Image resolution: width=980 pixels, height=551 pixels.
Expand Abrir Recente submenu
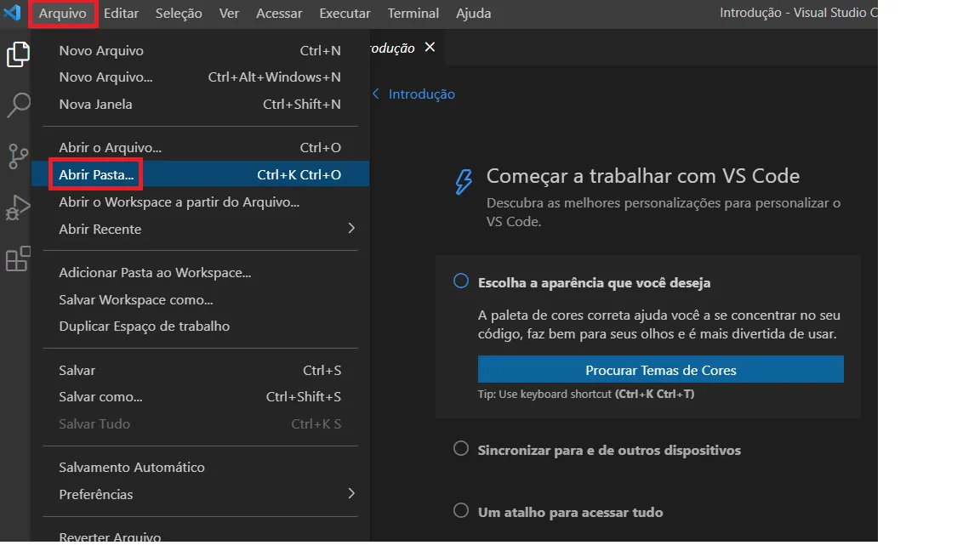(200, 230)
